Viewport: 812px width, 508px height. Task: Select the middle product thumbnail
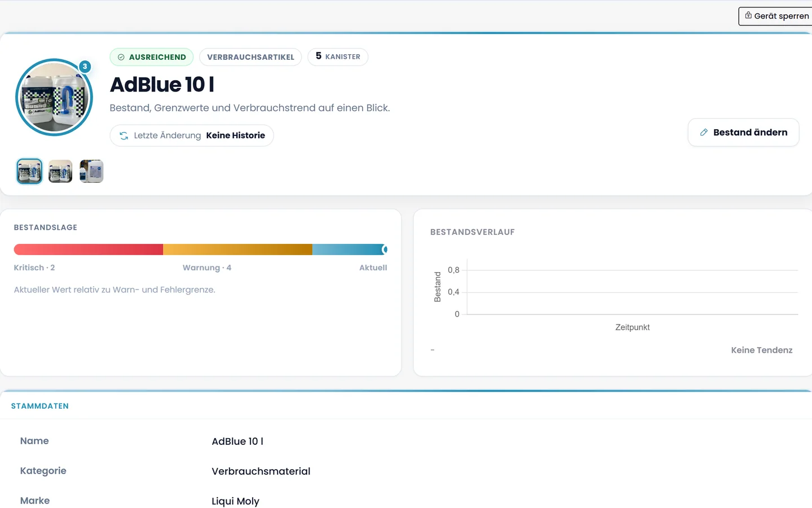60,171
